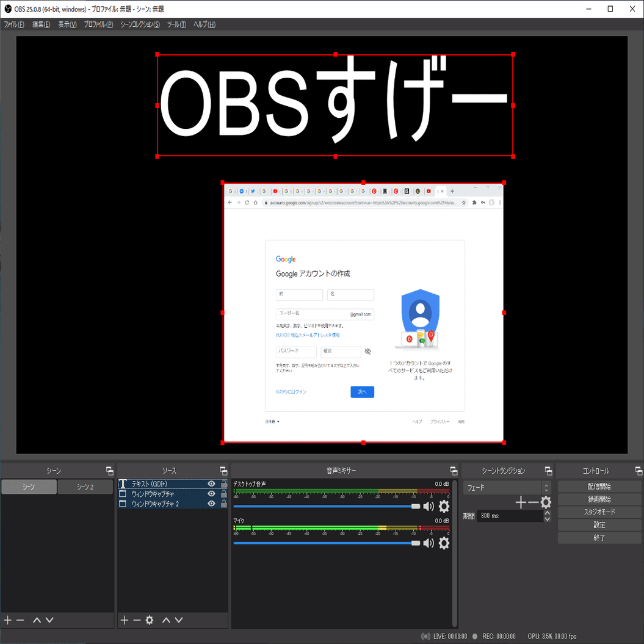Start streaming with 配信開始

coord(599,487)
